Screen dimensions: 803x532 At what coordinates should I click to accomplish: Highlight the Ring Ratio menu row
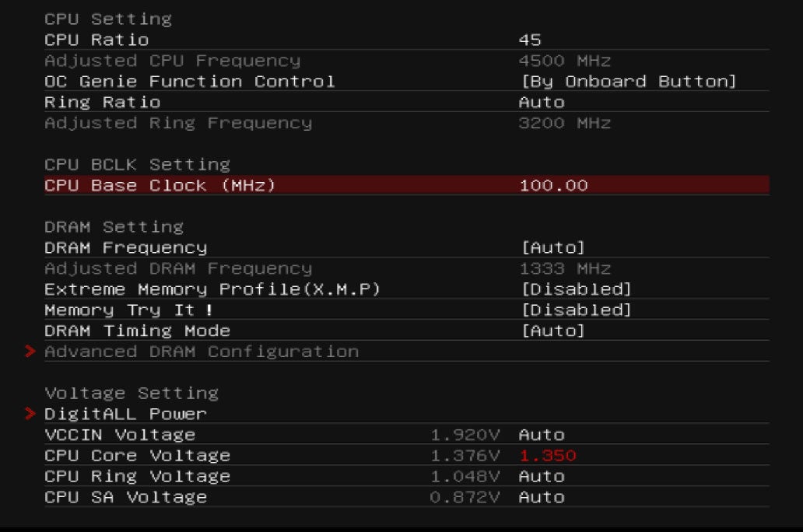coord(102,103)
